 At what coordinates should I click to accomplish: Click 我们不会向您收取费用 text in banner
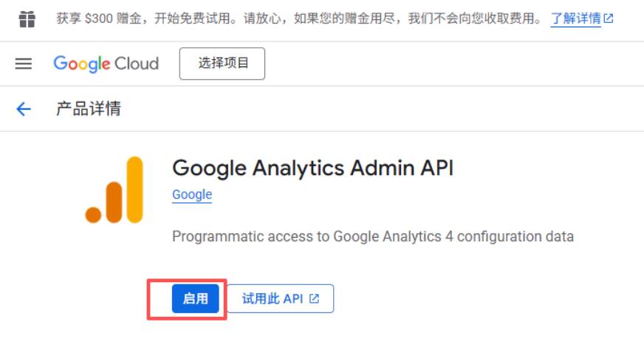[x=471, y=18]
